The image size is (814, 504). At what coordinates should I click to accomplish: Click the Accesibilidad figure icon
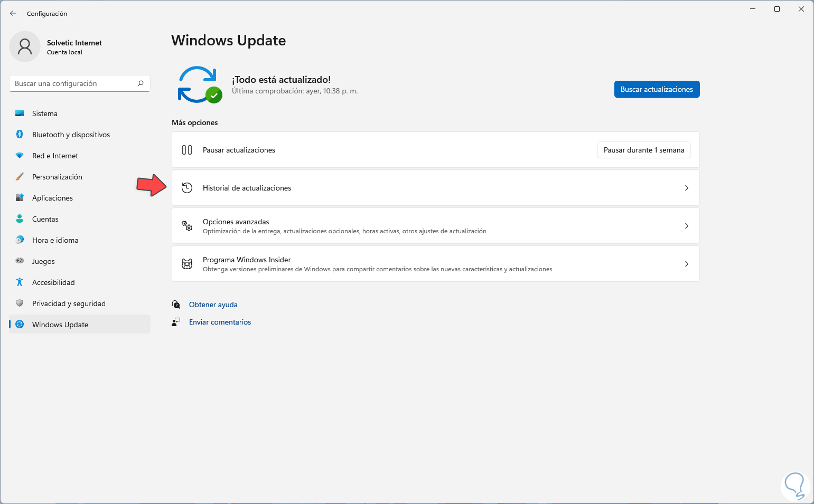[x=20, y=282]
